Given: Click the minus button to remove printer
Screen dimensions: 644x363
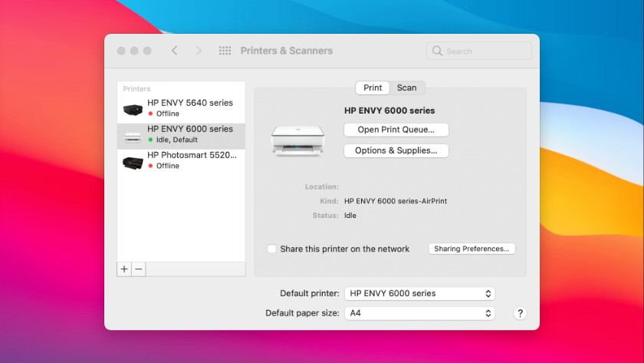Looking at the screenshot, I should [x=139, y=269].
